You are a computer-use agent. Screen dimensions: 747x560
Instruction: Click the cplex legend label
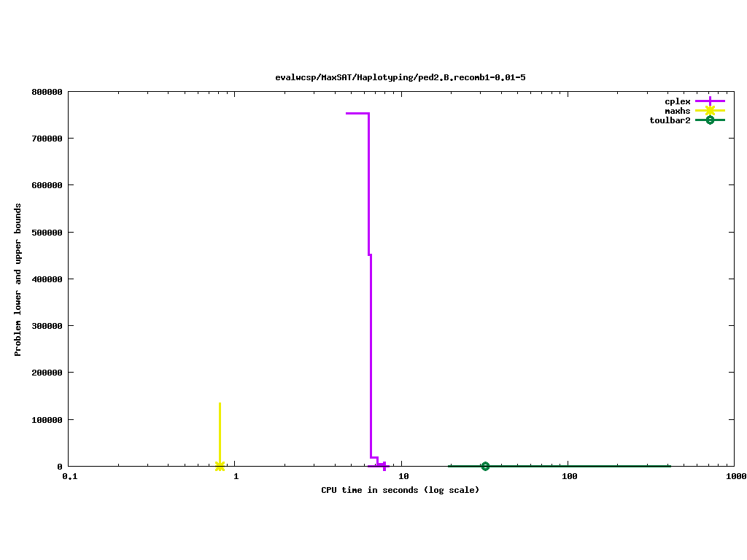coord(677,101)
